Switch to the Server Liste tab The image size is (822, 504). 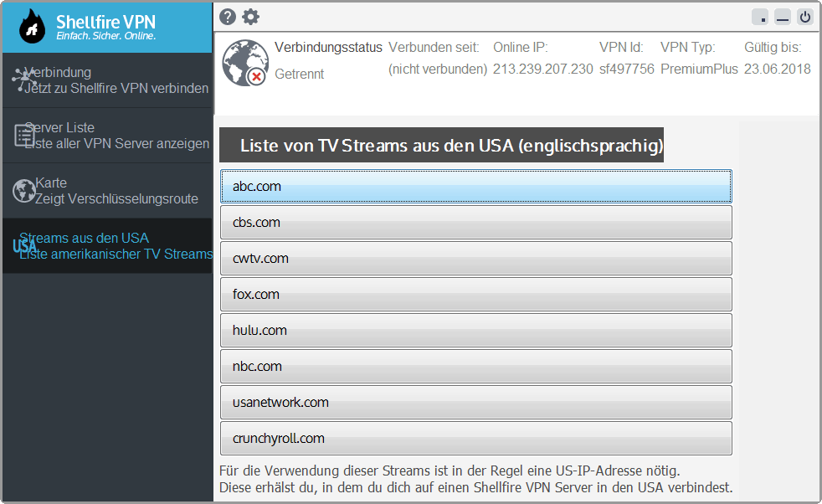click(x=107, y=136)
